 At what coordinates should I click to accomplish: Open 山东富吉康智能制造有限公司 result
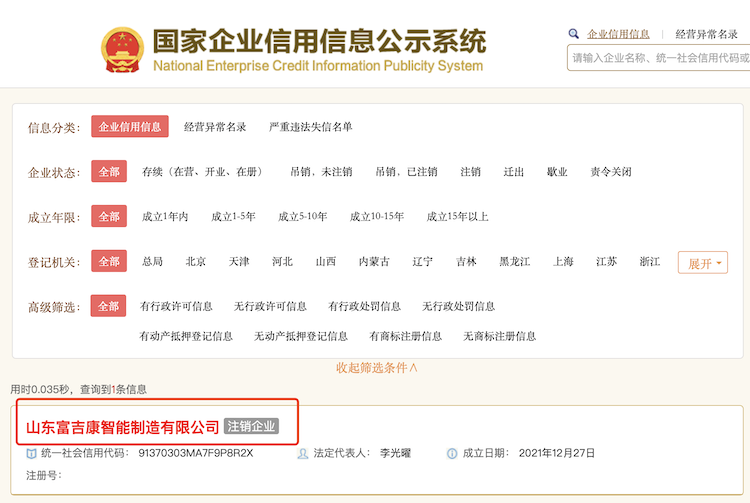coord(122,427)
